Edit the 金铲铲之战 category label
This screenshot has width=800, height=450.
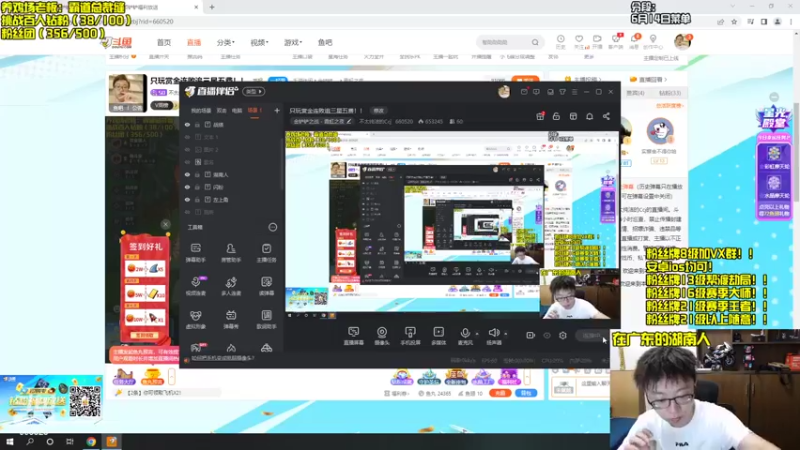pyautogui.click(x=322, y=121)
